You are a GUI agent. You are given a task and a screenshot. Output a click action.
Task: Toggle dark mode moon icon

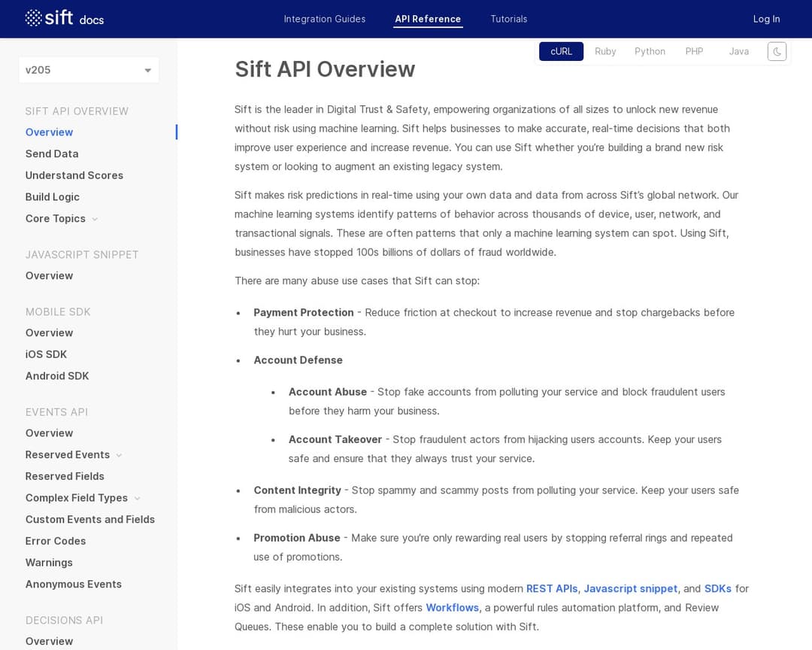coord(777,51)
